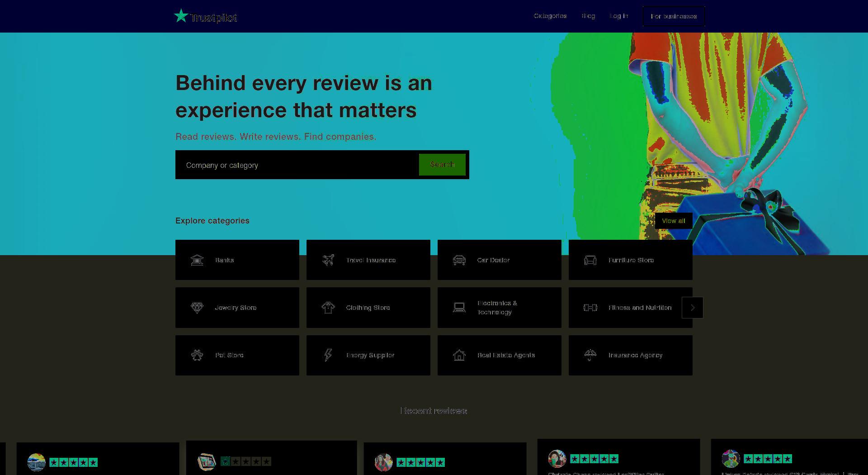This screenshot has width=868, height=475.
Task: Open the Travel Insurance category label
Action: [x=371, y=260]
